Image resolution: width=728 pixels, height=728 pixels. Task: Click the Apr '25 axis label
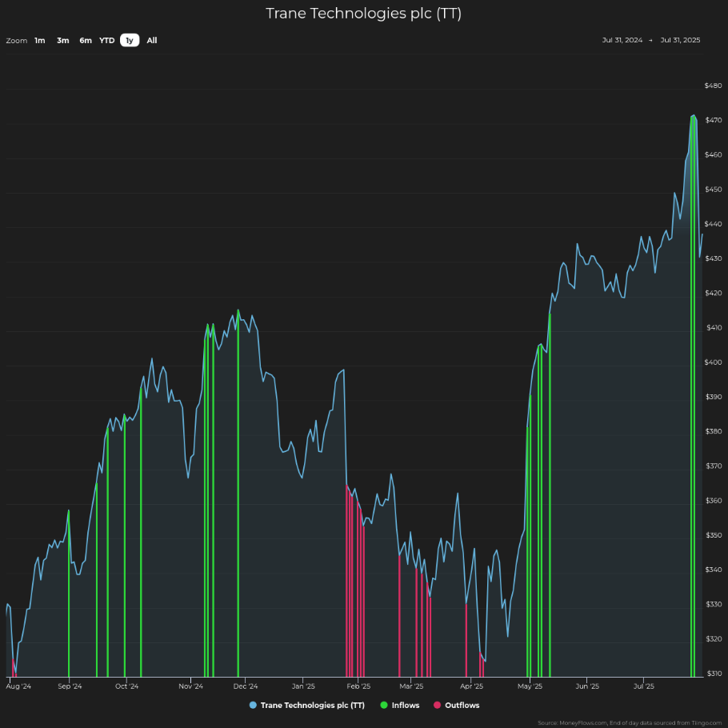point(472,686)
